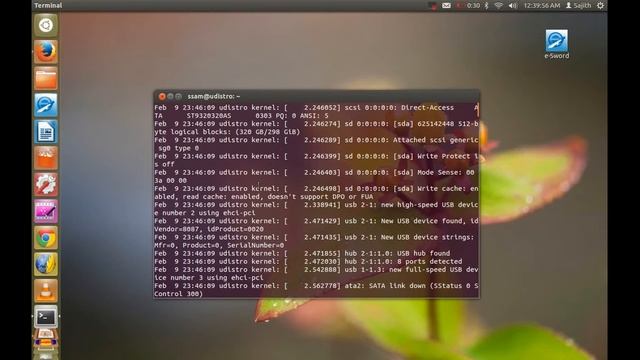Open the e-Sword desktop shortcut
This screenshot has height=360, width=640.
(x=556, y=44)
